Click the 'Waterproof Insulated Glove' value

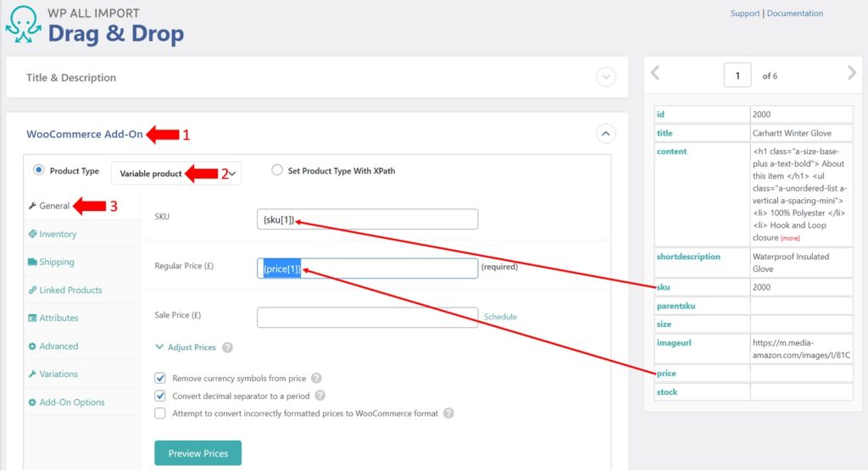point(791,263)
